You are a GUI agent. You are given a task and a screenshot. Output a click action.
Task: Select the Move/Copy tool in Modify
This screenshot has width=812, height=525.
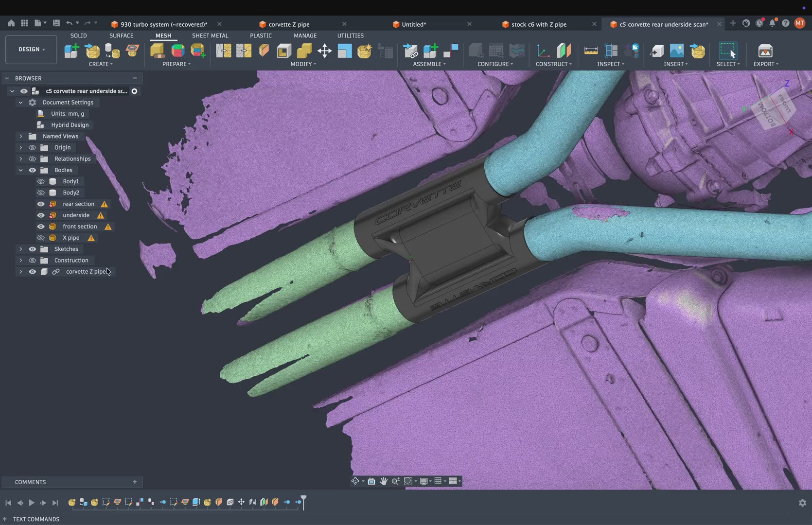(324, 51)
